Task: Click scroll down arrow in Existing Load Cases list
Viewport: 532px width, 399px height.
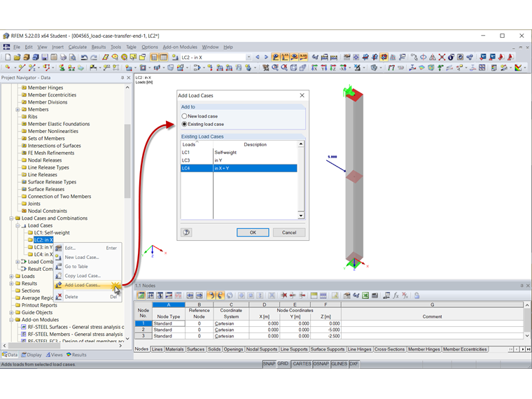Action: [301, 216]
